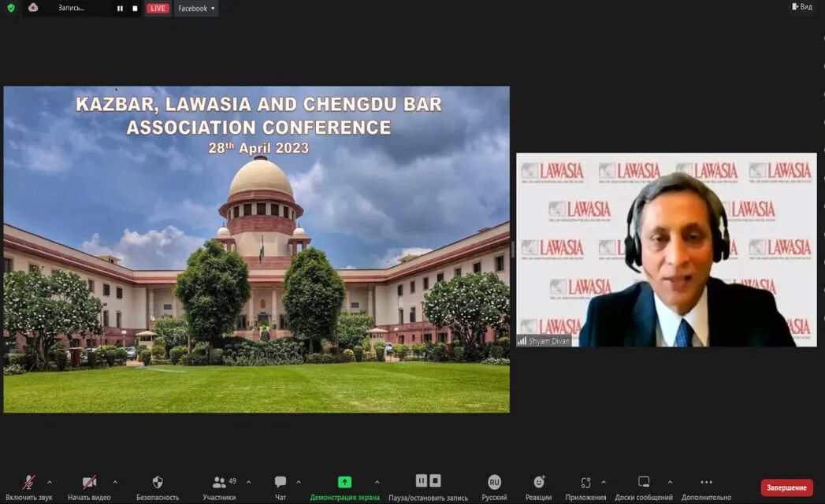This screenshot has height=504, width=825.
Task: Expand video options arrow next to camera
Action: click(x=115, y=482)
